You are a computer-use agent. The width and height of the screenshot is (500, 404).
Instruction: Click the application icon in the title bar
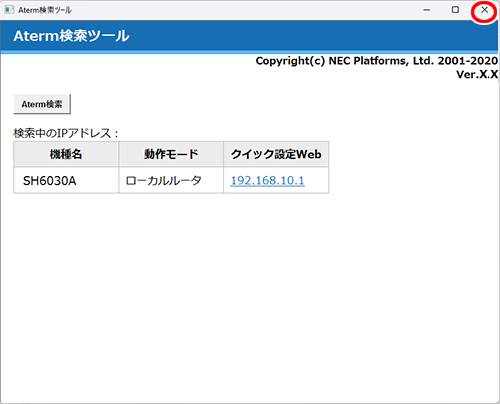coord(9,10)
